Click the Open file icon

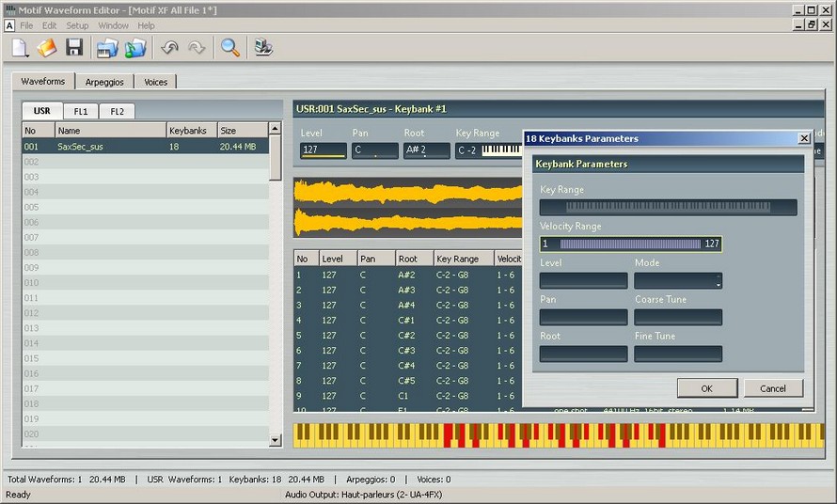coord(47,48)
